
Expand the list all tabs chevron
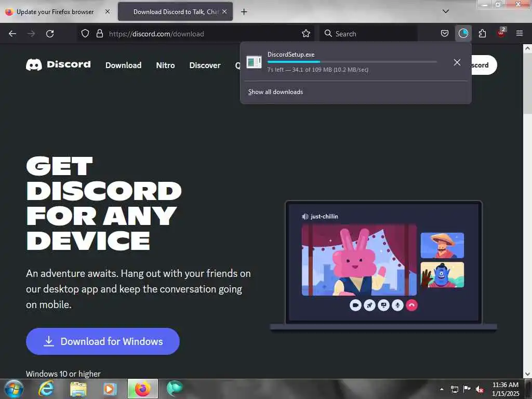tap(446, 11)
